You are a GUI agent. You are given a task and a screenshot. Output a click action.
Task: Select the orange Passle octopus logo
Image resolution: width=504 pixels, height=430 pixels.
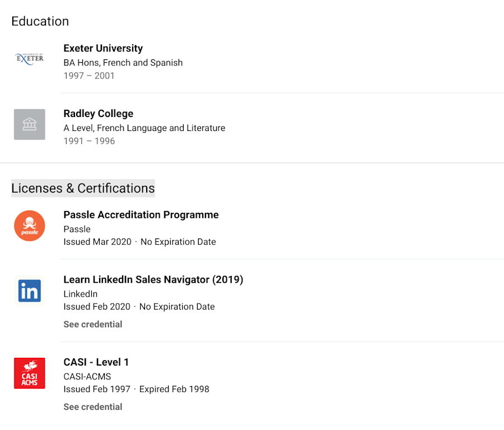click(29, 226)
